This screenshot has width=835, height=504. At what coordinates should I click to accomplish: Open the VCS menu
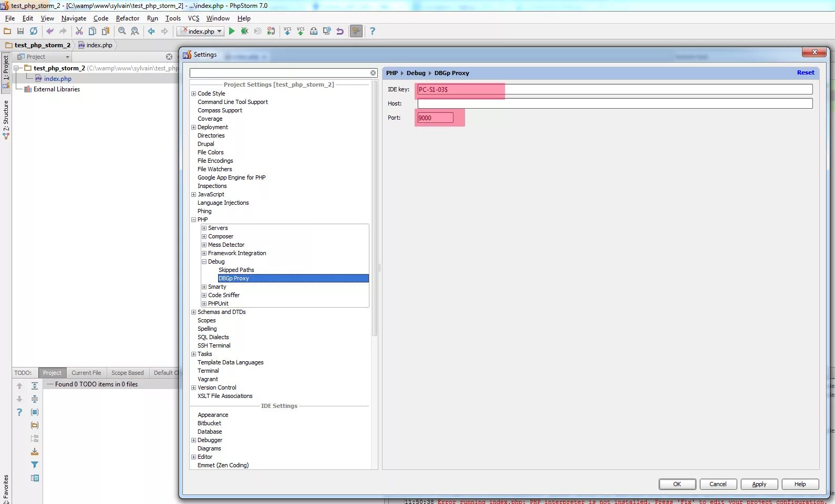tap(193, 18)
